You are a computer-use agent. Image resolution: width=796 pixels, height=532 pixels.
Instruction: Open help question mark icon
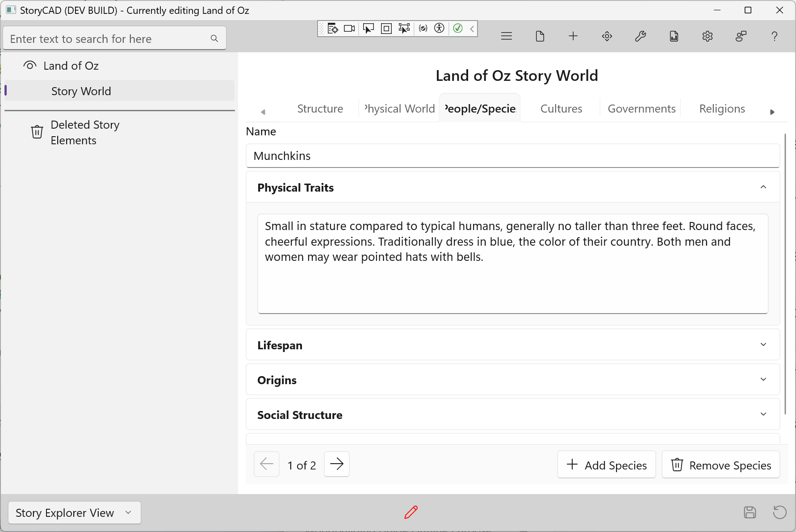pyautogui.click(x=774, y=36)
